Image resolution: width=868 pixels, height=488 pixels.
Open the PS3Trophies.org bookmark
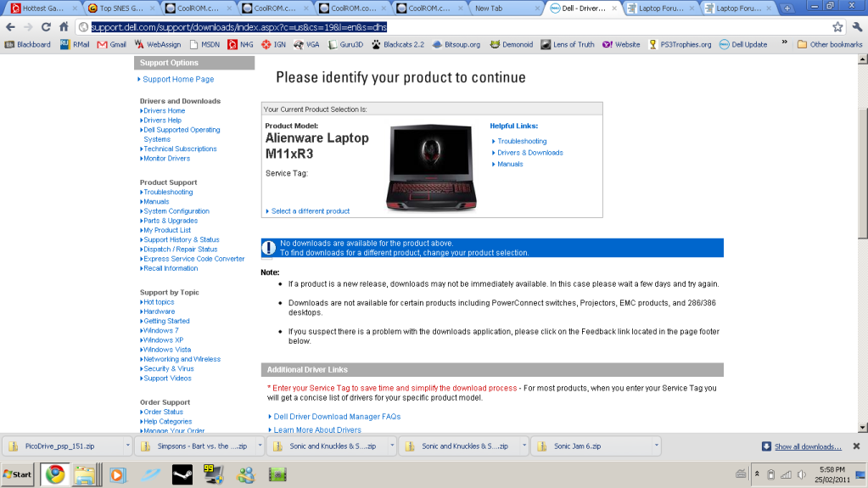tap(680, 44)
